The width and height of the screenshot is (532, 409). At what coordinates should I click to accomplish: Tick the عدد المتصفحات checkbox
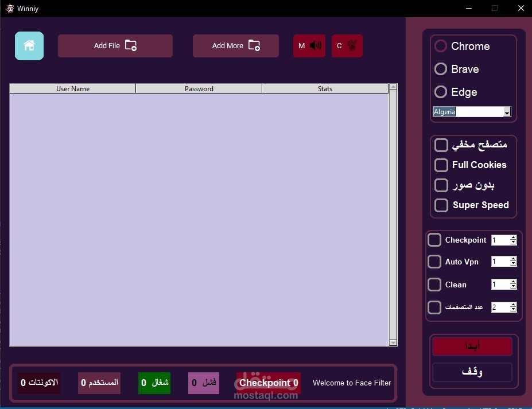[x=434, y=307]
